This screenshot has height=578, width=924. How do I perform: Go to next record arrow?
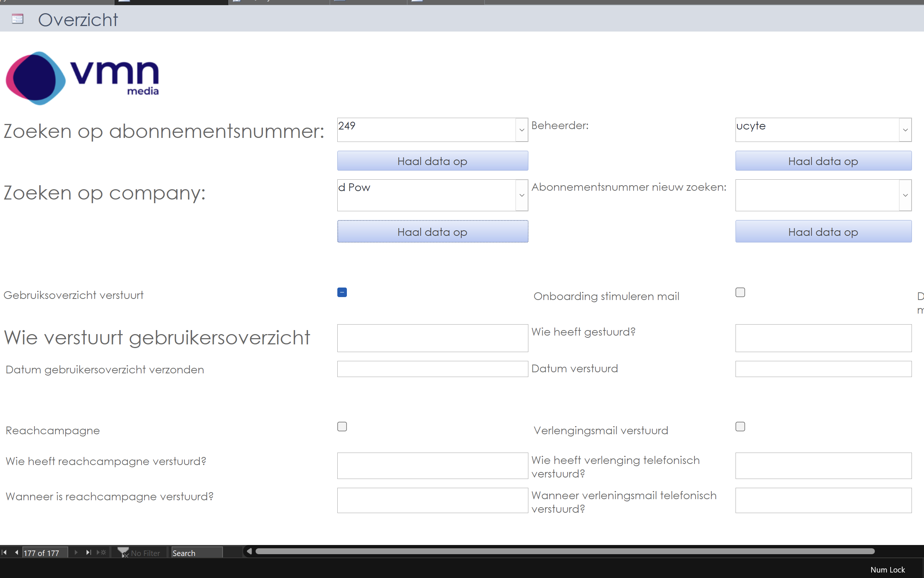[x=76, y=552]
